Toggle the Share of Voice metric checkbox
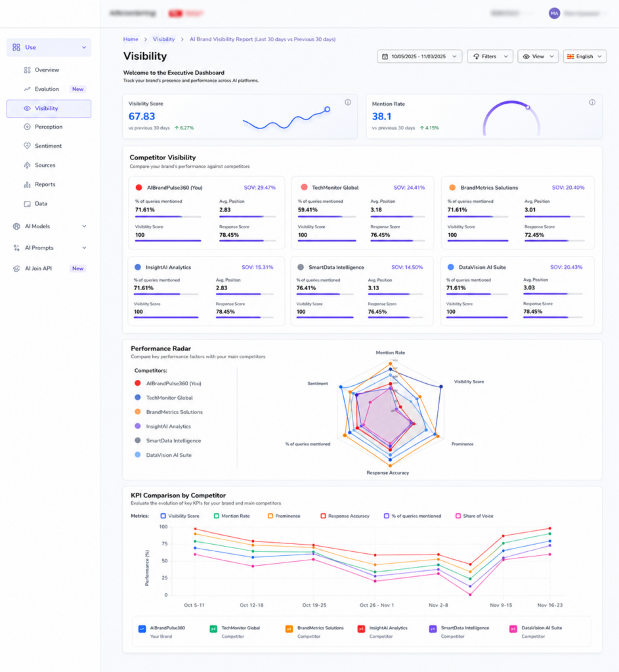Image resolution: width=619 pixels, height=672 pixels. click(458, 516)
